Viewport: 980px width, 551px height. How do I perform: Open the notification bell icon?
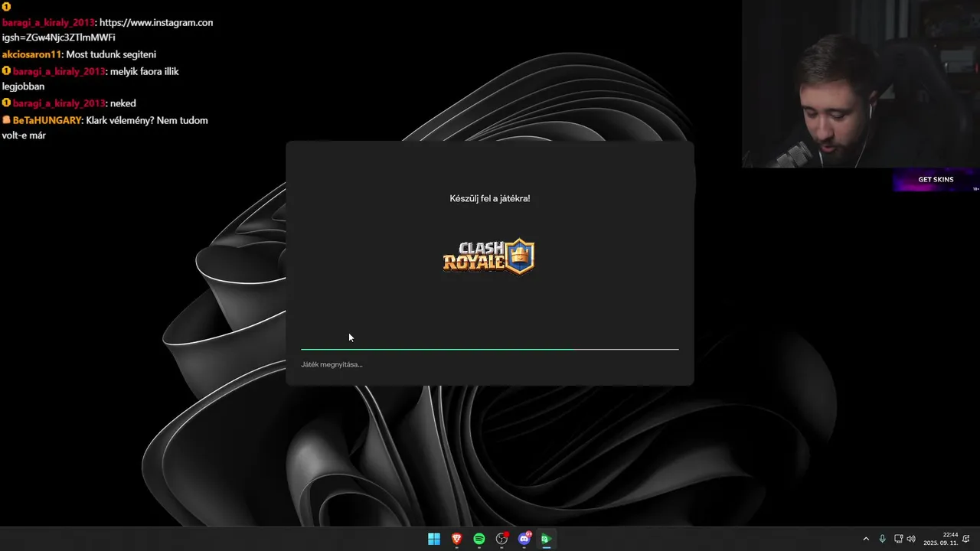966,539
